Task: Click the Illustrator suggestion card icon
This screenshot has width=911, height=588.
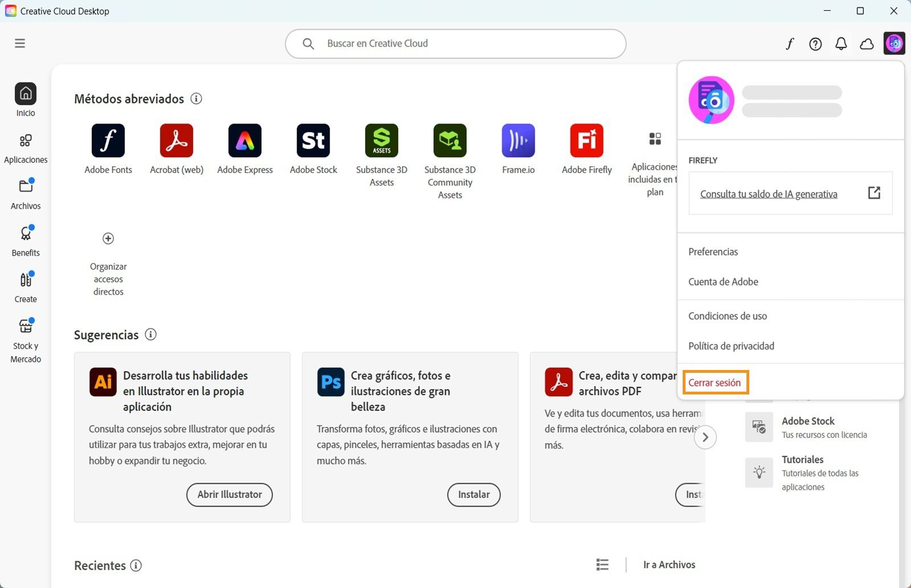Action: [103, 381]
